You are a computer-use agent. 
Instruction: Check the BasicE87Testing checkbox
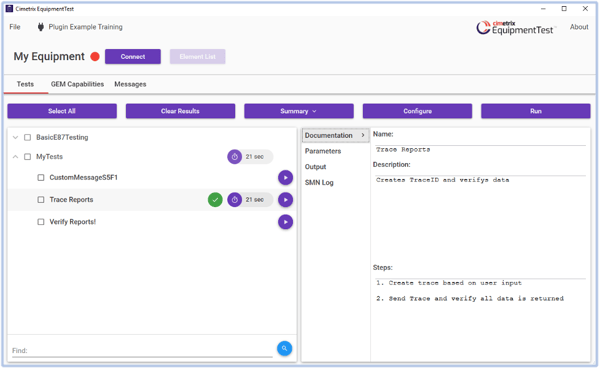point(28,137)
